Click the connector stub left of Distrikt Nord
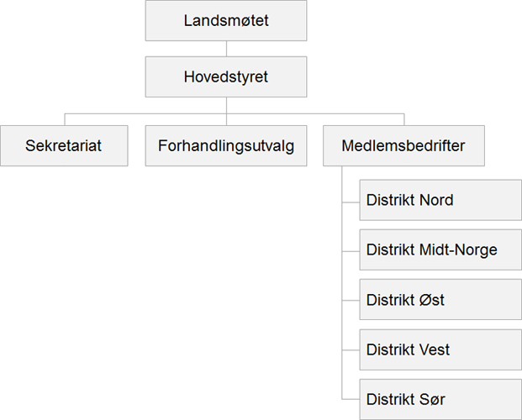 click(351, 202)
